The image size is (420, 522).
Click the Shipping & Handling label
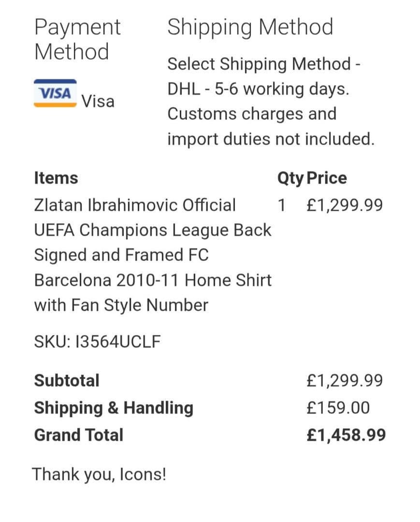tap(114, 407)
